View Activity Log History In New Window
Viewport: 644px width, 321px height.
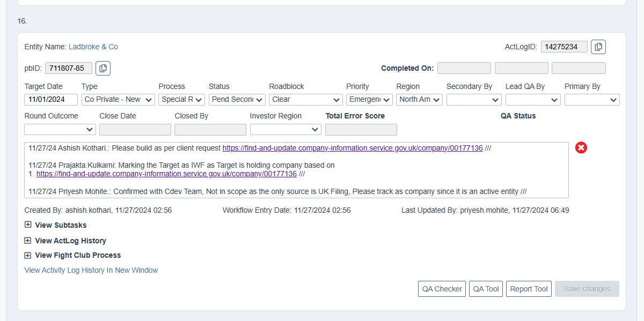click(x=91, y=270)
